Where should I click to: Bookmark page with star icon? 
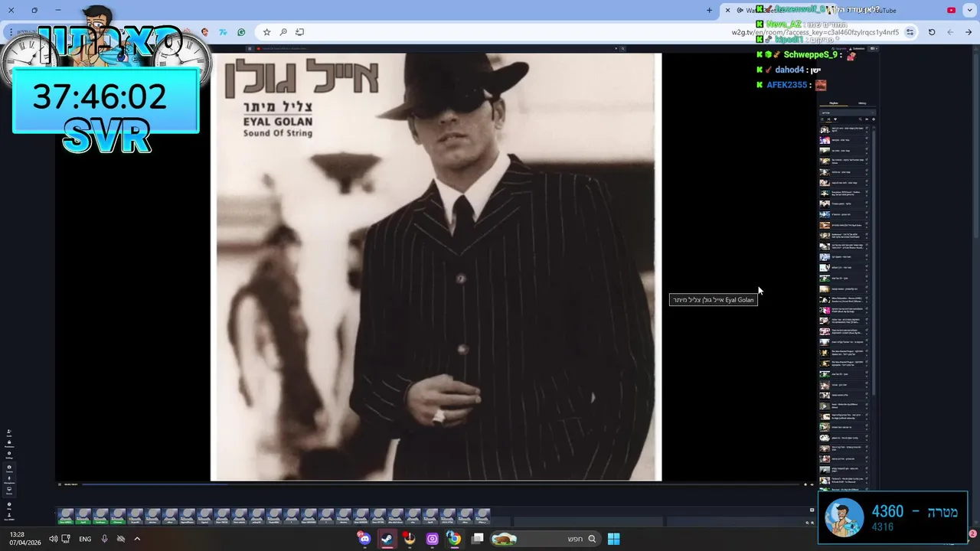[x=266, y=32]
